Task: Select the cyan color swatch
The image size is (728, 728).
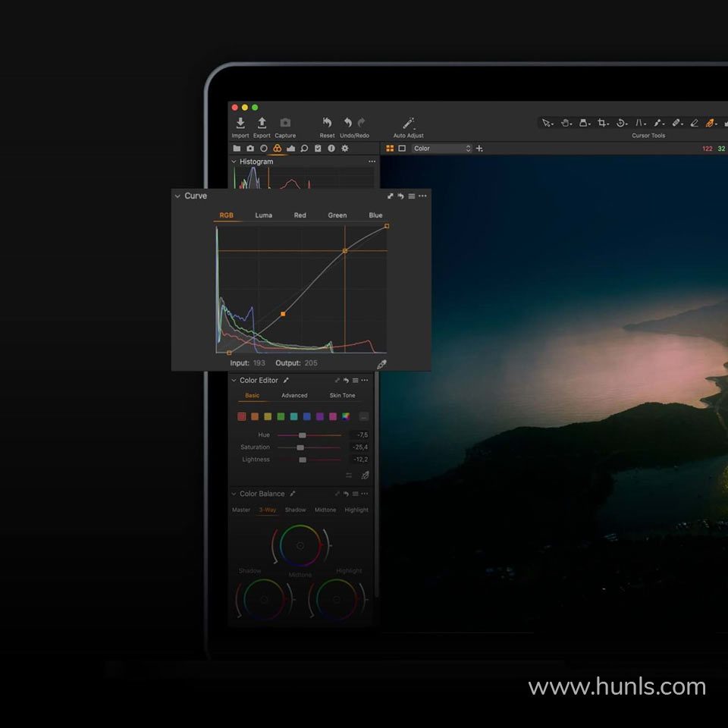Action: pyautogui.click(x=294, y=416)
